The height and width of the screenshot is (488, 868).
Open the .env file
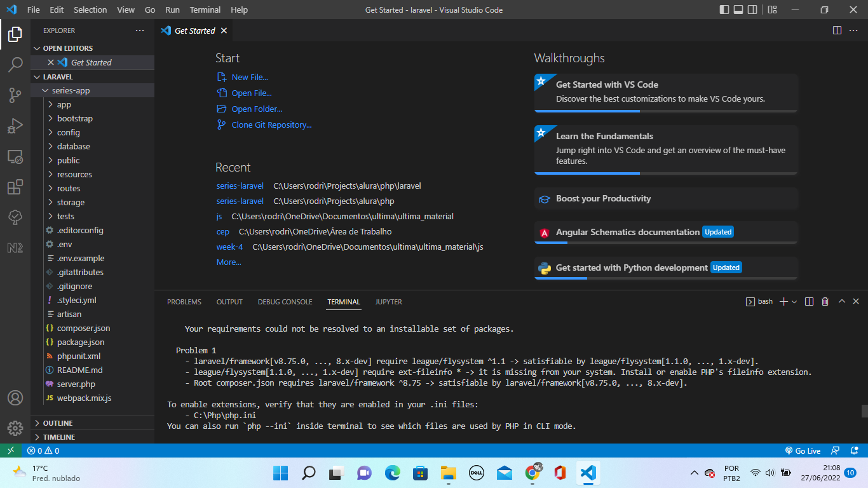(x=92, y=244)
